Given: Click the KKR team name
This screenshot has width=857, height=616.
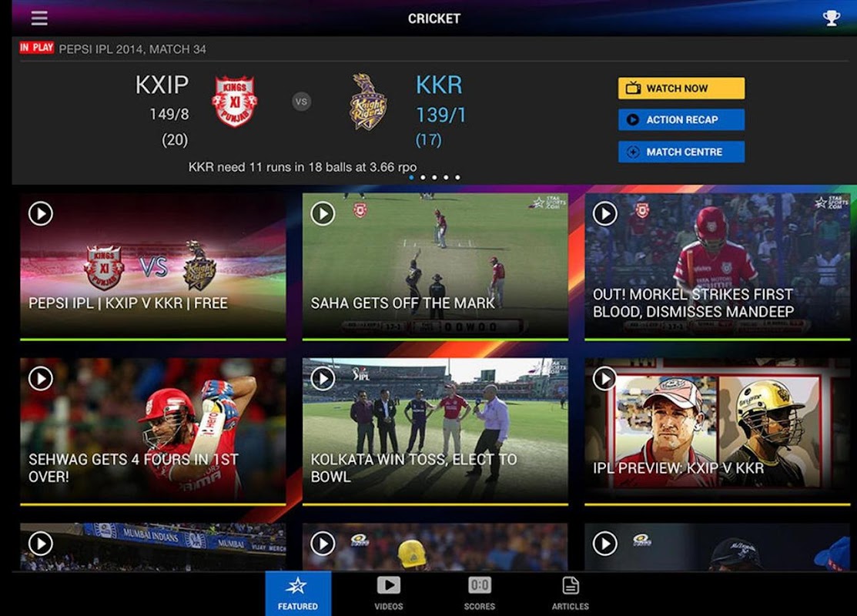Looking at the screenshot, I should 439,85.
